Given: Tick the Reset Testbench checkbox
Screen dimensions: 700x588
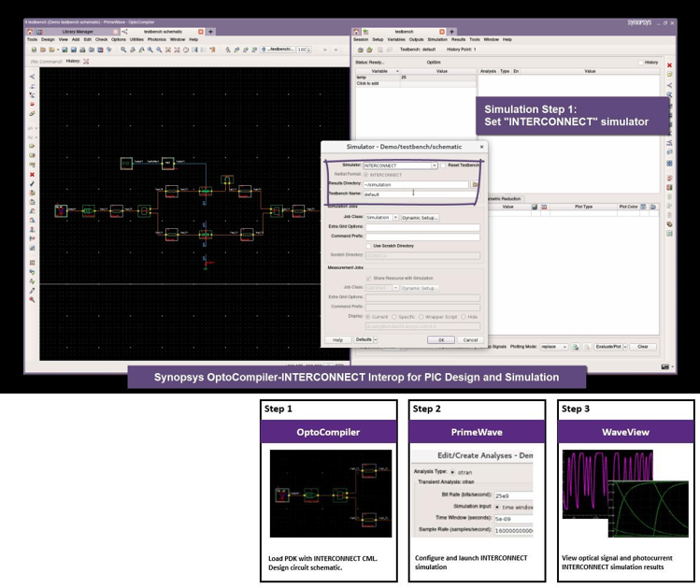Looking at the screenshot, I should point(443,165).
